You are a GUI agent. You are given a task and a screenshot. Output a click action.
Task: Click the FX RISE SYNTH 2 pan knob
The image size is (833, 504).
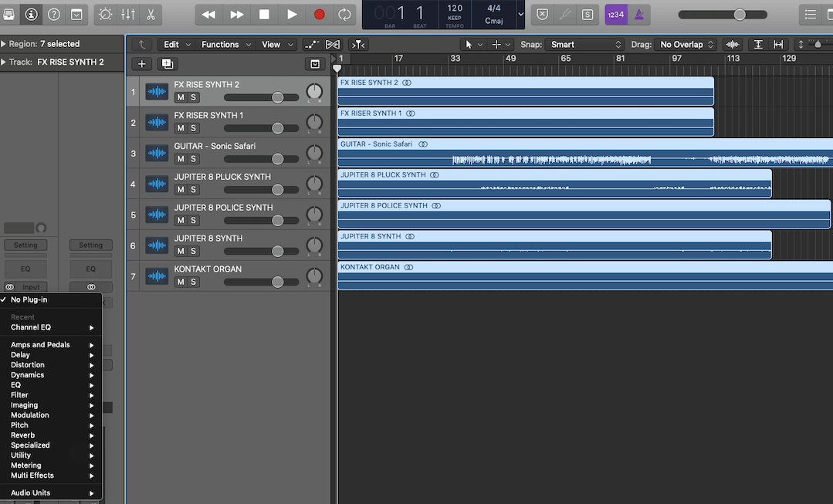(314, 92)
